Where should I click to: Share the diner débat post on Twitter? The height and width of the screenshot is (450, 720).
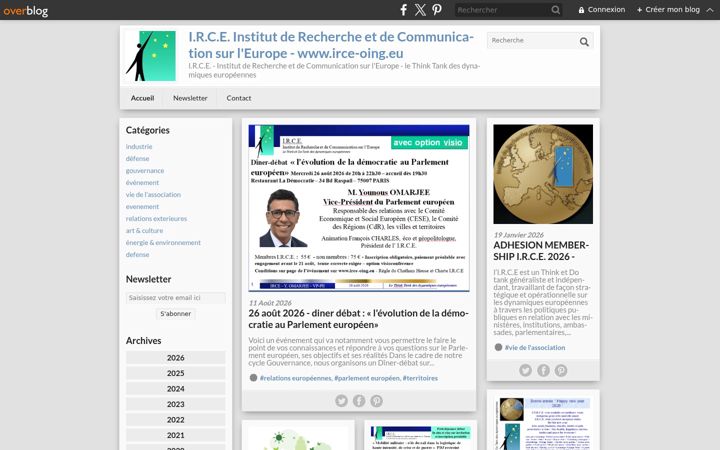pos(341,400)
